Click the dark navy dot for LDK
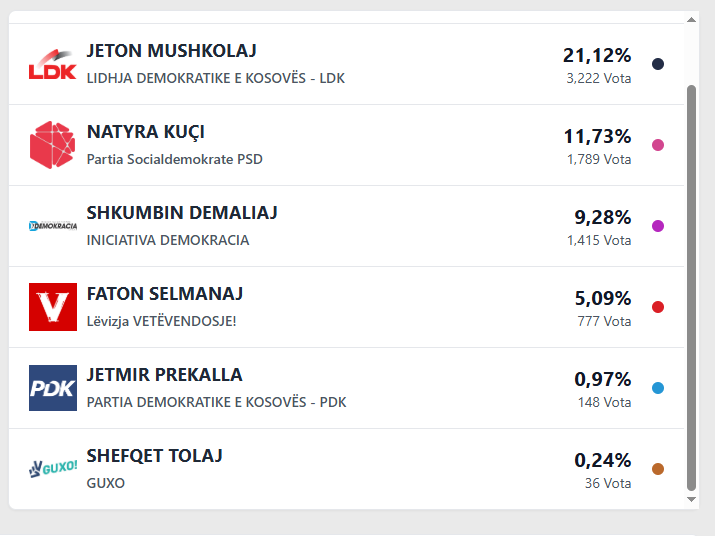The image size is (715, 536). point(658,64)
